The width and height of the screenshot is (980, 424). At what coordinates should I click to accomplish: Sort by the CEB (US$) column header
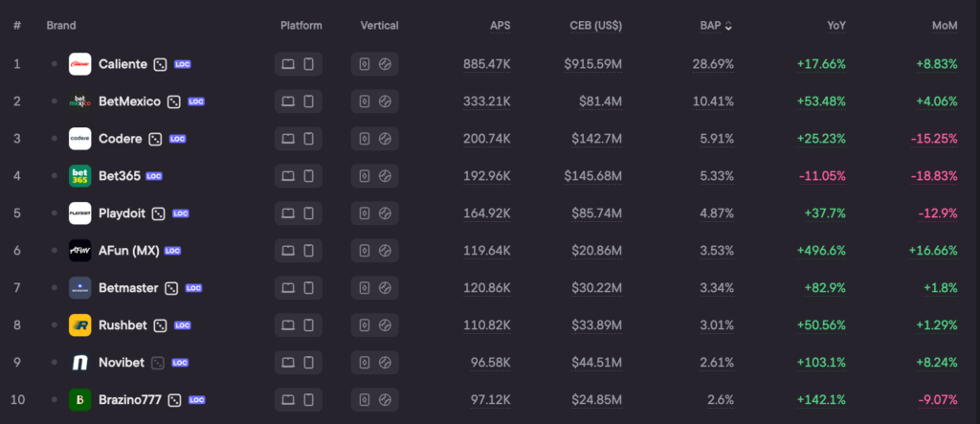click(595, 26)
